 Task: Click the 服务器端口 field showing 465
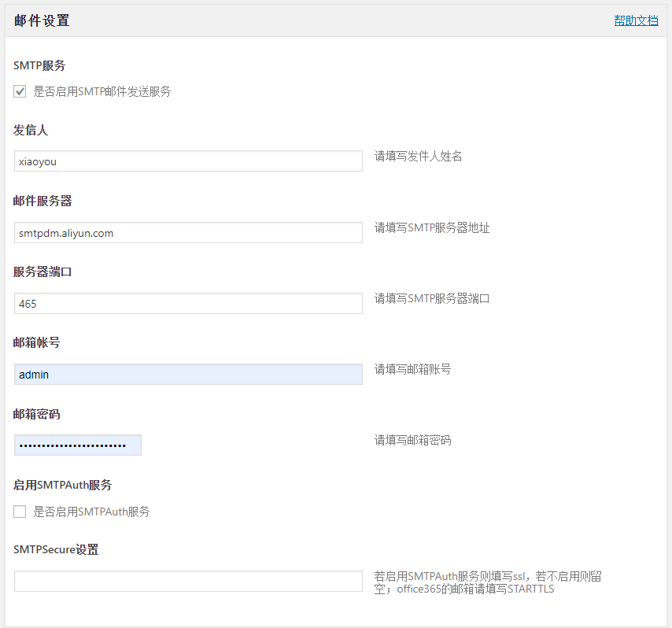[x=188, y=304]
